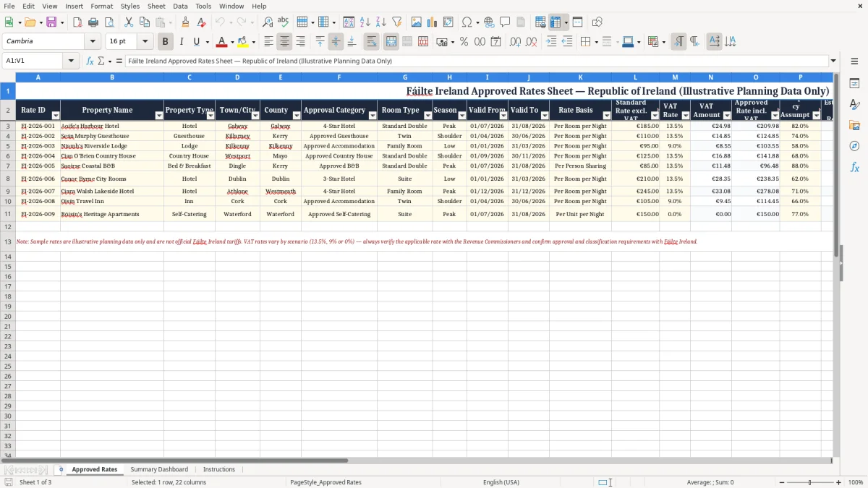This screenshot has height=488, width=868.
Task: Click the Increase Indent icon
Action: point(551,42)
